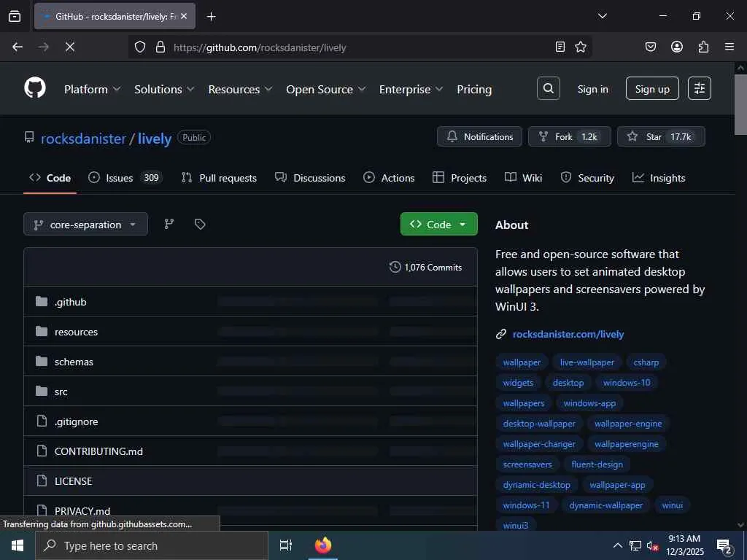
Task: Switch to the Actions tab
Action: click(x=389, y=178)
